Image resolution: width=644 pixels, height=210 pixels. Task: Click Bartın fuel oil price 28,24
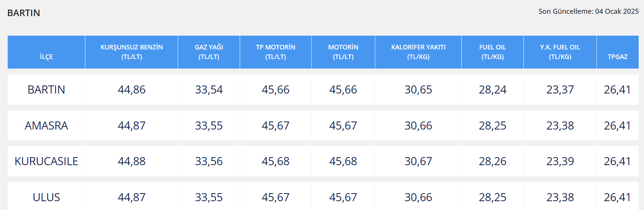[493, 90]
